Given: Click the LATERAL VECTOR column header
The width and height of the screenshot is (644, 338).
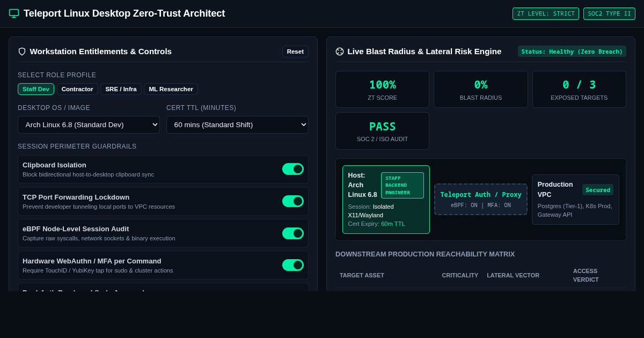Looking at the screenshot, I should (x=513, y=275).
